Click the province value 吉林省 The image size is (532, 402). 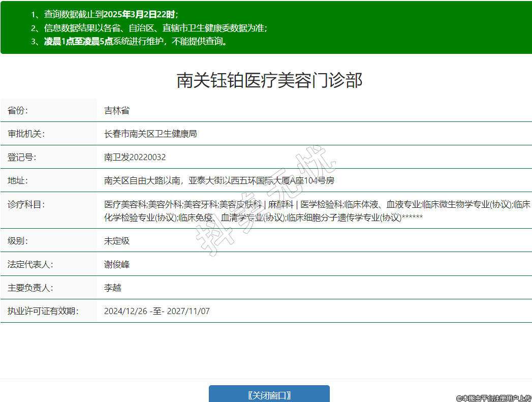117,110
